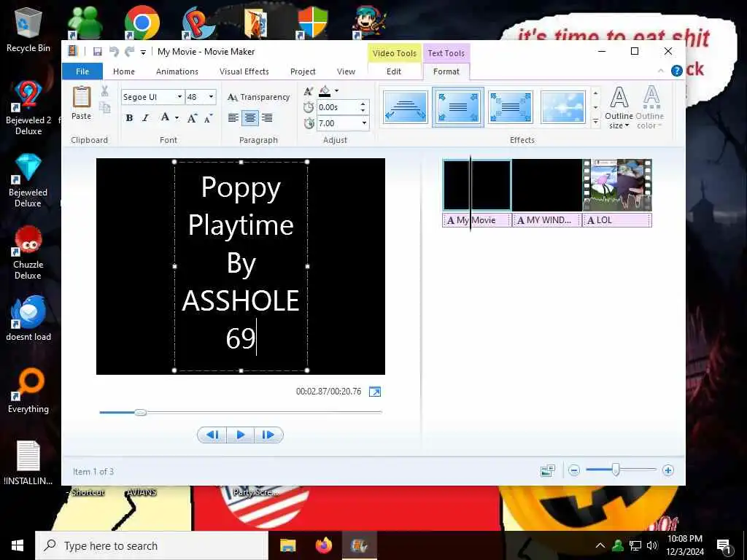
Task: Click the text duration stopwatch icon
Action: (309, 123)
